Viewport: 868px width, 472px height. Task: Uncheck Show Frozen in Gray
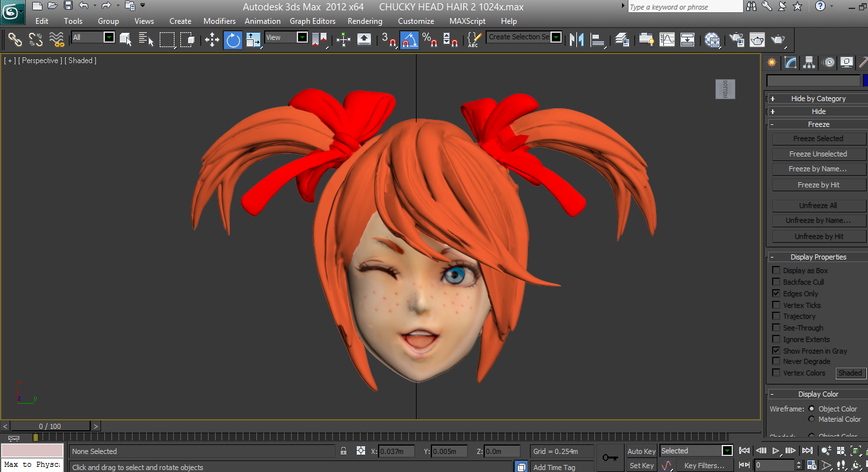click(776, 351)
